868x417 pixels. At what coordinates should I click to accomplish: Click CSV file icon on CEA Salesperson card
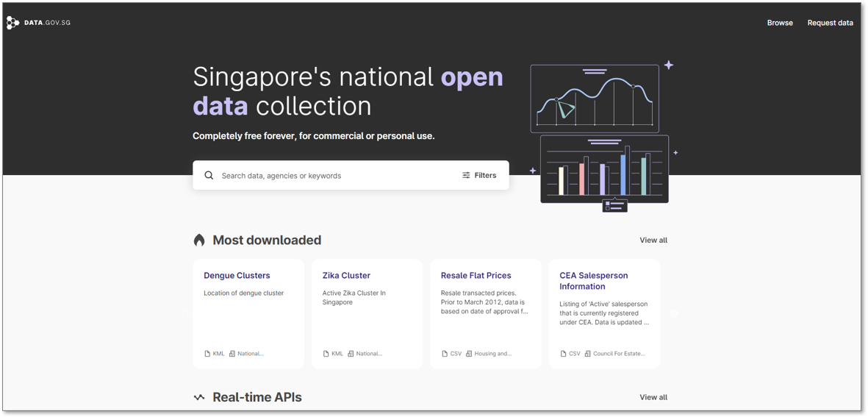564,353
